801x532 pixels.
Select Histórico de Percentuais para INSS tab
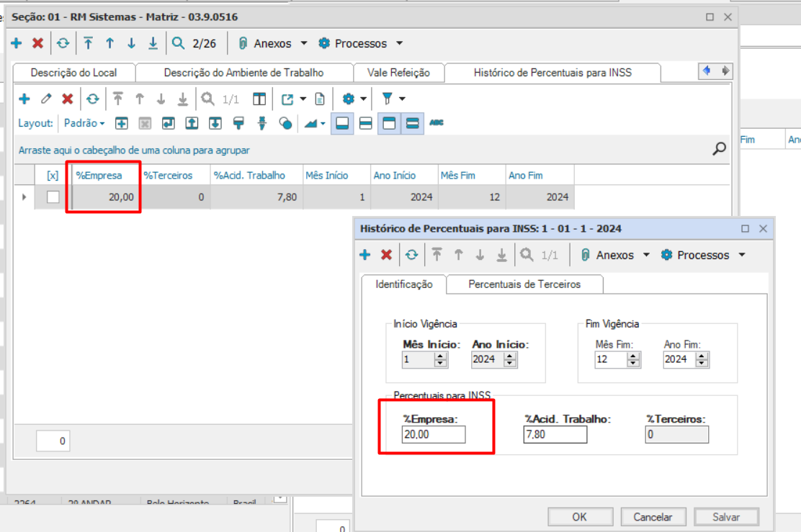552,73
